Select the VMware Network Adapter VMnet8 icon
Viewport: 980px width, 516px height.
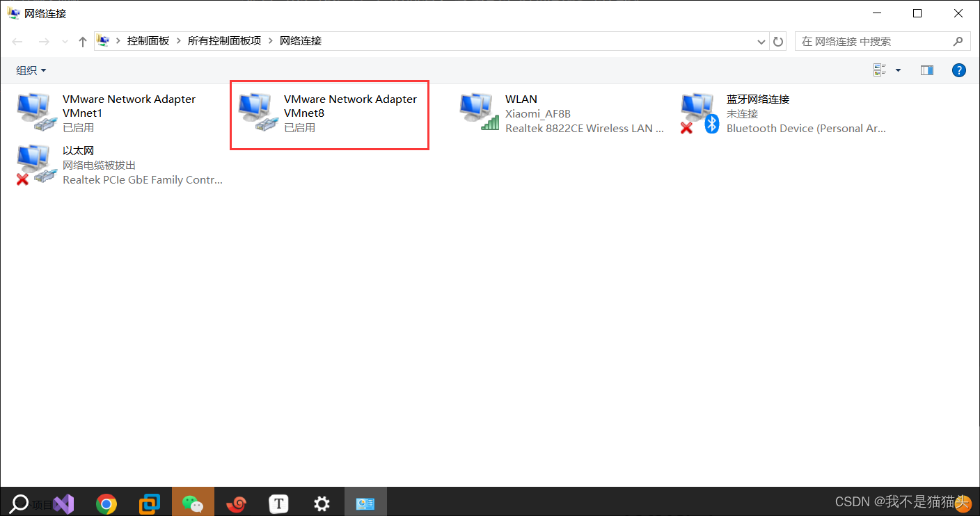(x=257, y=113)
